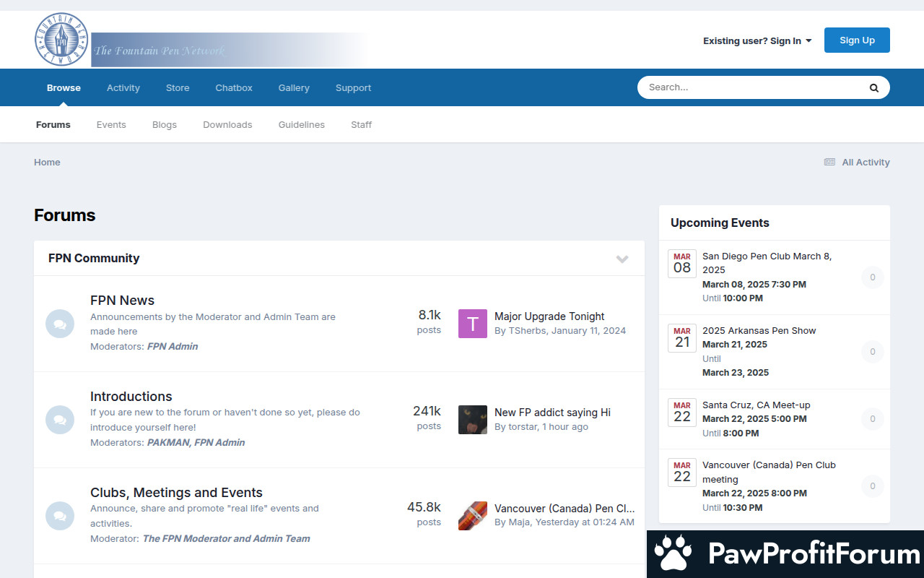Viewport: 924px width, 578px height.
Task: Open the Downloads sub-menu item
Action: pyautogui.click(x=227, y=124)
